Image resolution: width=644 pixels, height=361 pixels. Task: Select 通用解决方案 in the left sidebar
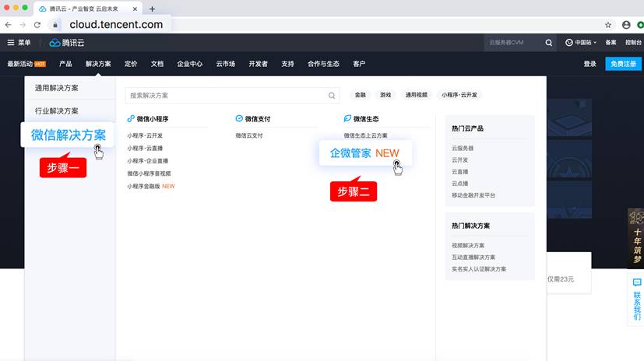(56, 88)
